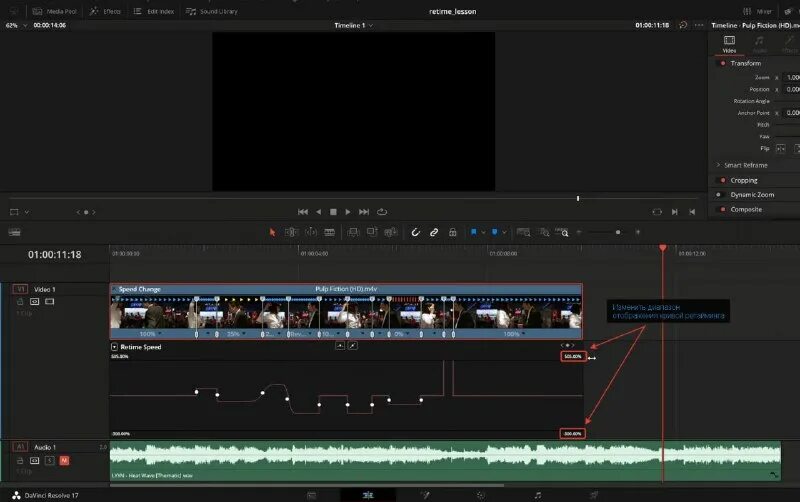Select the Blade Edit mode tool
The image size is (800, 502).
(x=330, y=232)
